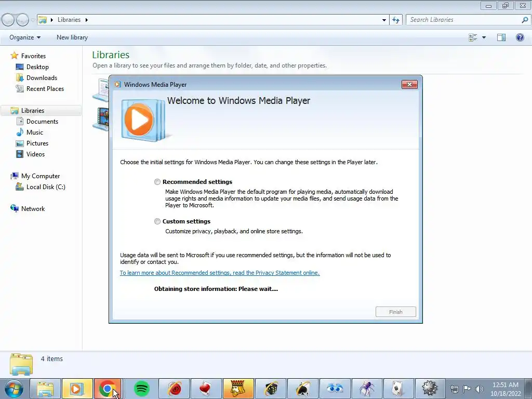Click the Libraries details pane folder icon

(x=21, y=364)
